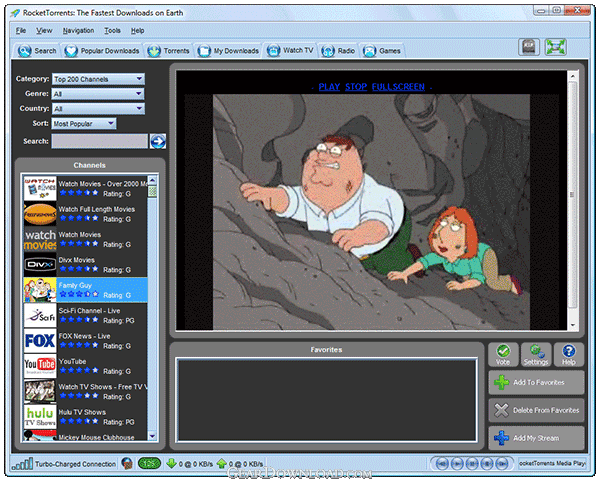Click the Delete From Favorites button label
Image resolution: width=600 pixels, height=482 pixels.
click(546, 410)
